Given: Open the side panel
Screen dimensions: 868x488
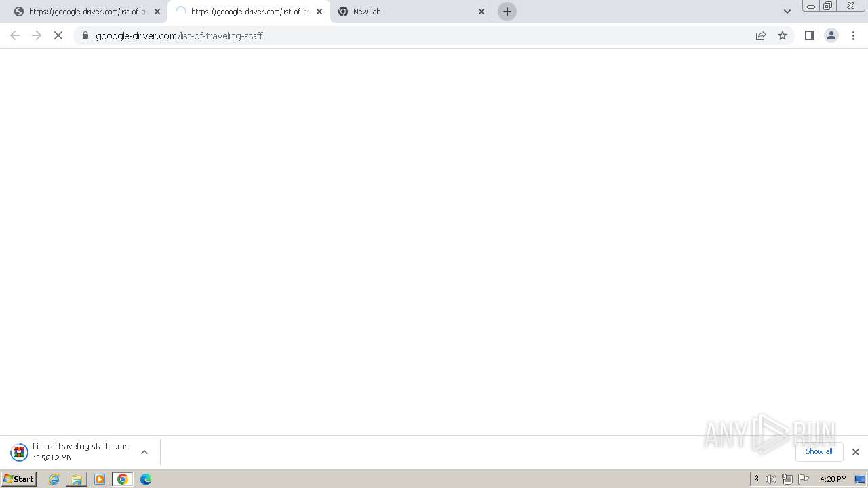Looking at the screenshot, I should click(809, 35).
